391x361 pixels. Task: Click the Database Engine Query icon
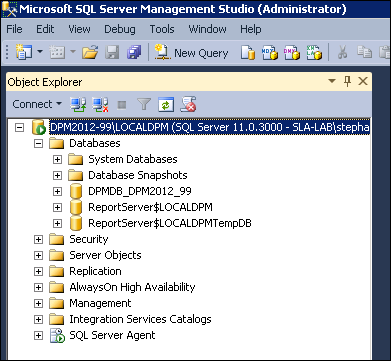tap(248, 53)
